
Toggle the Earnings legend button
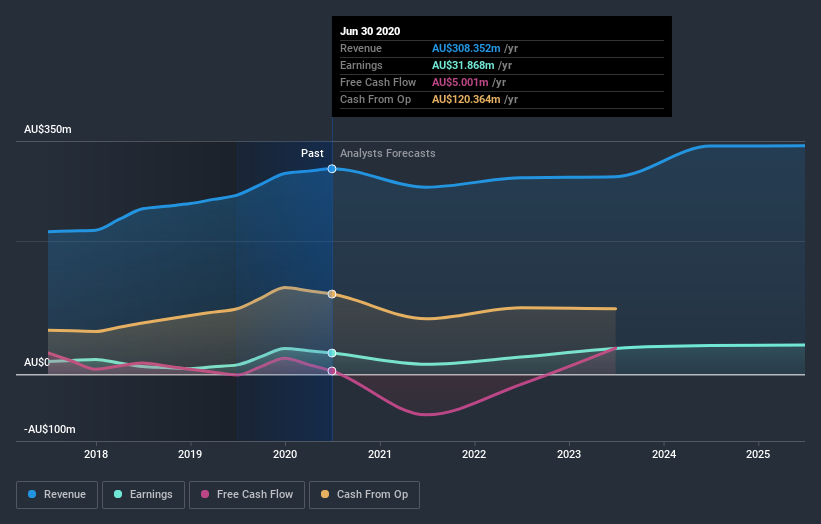(143, 495)
